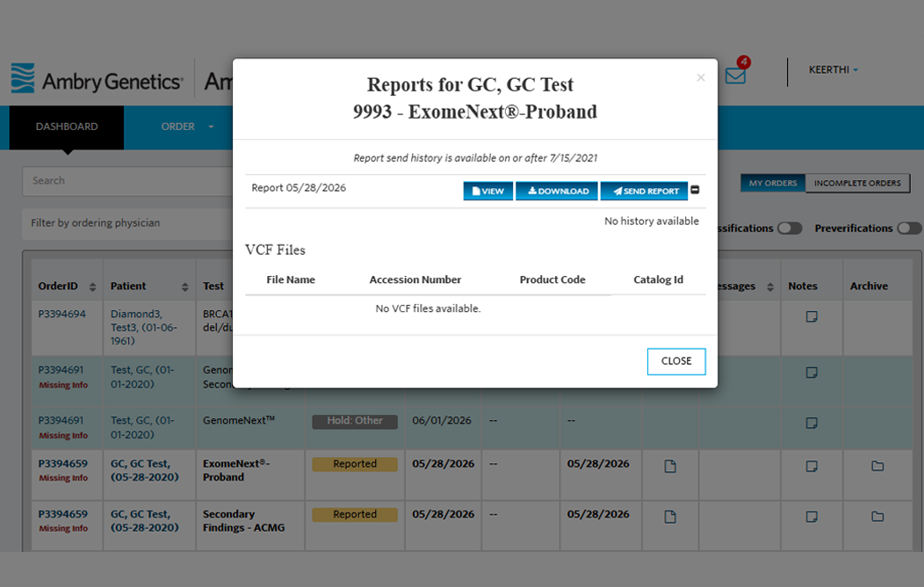Open order P3394694 link
The height and width of the screenshot is (587, 924).
tap(61, 314)
